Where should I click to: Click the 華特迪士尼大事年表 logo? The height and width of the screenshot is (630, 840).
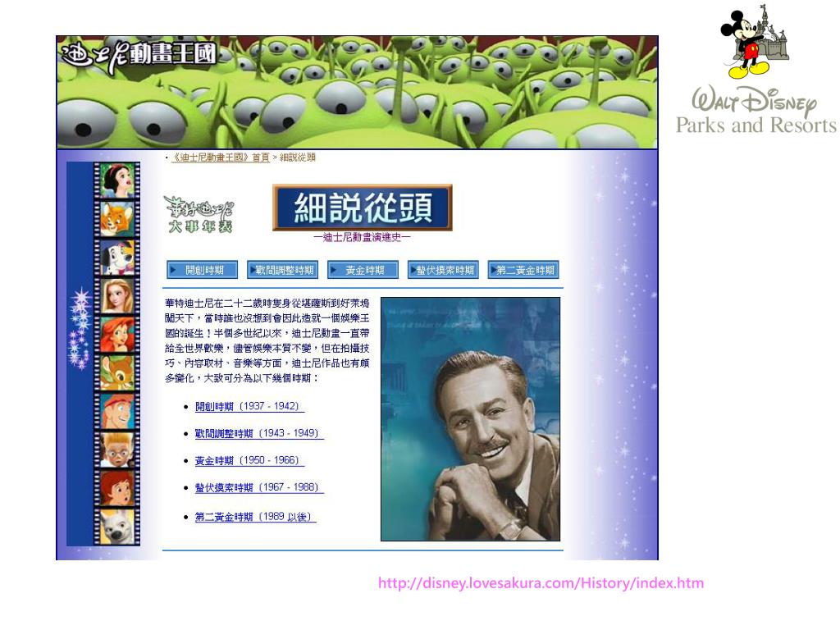pyautogui.click(x=199, y=214)
